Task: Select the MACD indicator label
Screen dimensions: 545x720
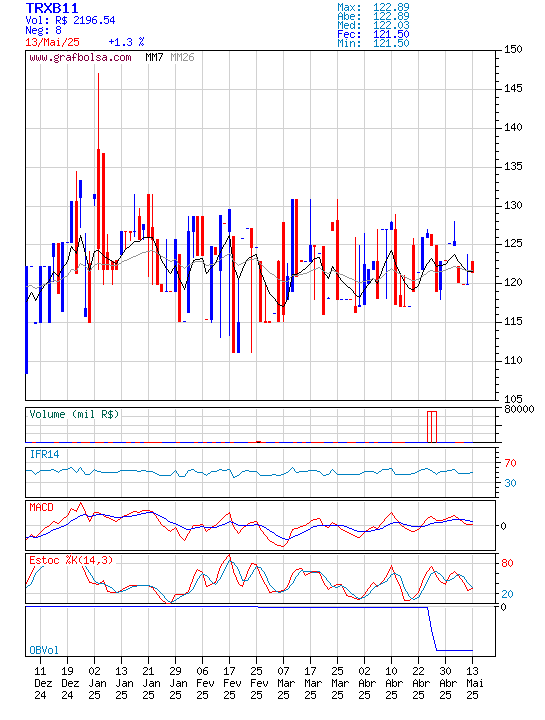Action: (41, 507)
